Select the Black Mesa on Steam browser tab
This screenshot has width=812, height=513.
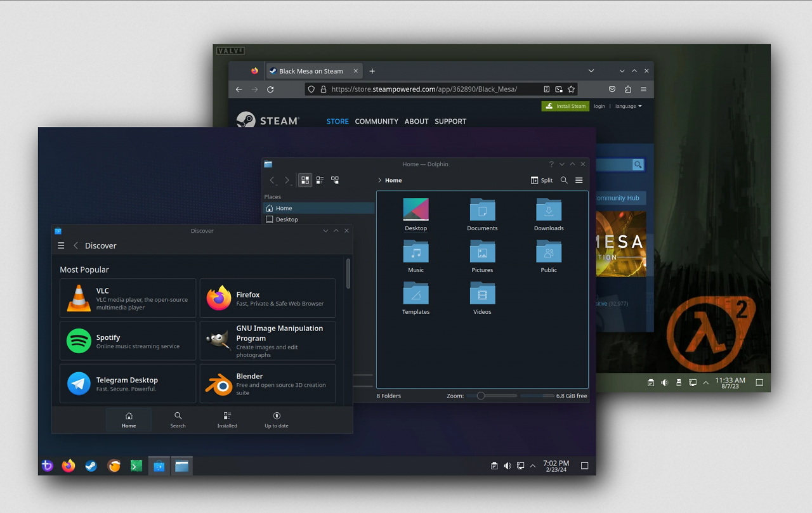[x=315, y=71]
